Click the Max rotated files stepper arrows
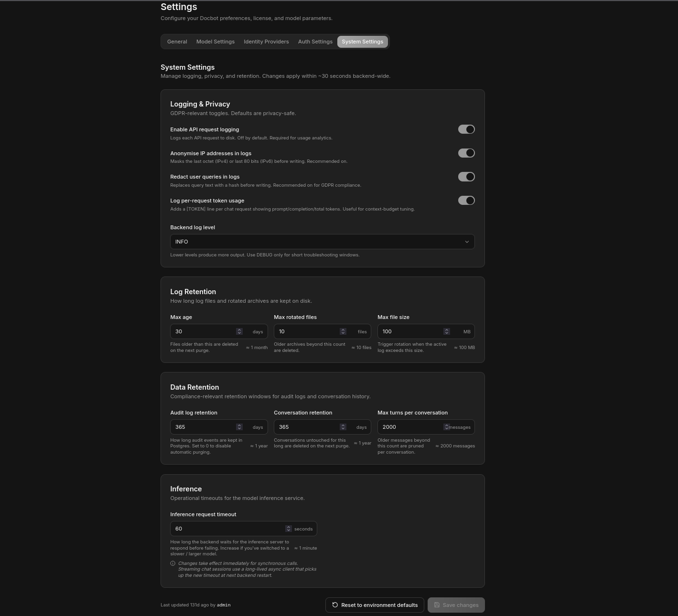Image resolution: width=678 pixels, height=616 pixels. coord(343,331)
